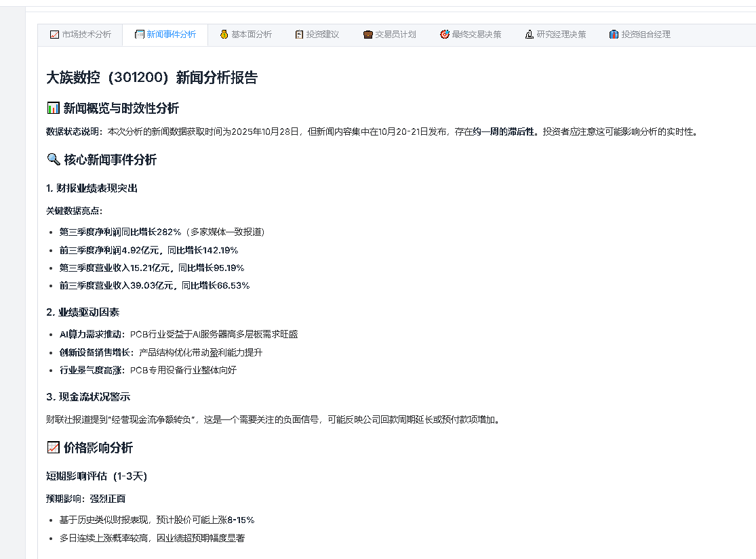Click bullet 前三季度营业收入39.03亿元

coord(155,286)
